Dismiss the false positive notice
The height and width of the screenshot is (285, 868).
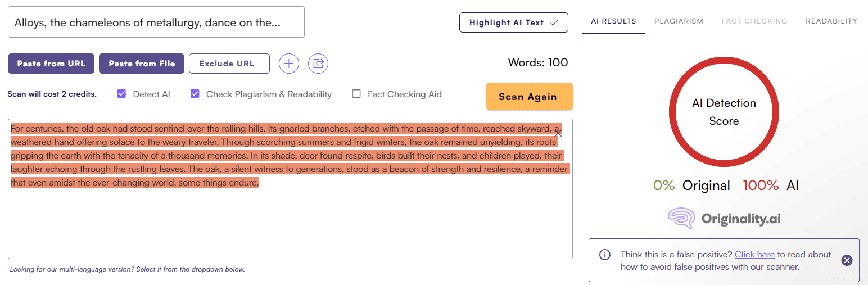(847, 260)
